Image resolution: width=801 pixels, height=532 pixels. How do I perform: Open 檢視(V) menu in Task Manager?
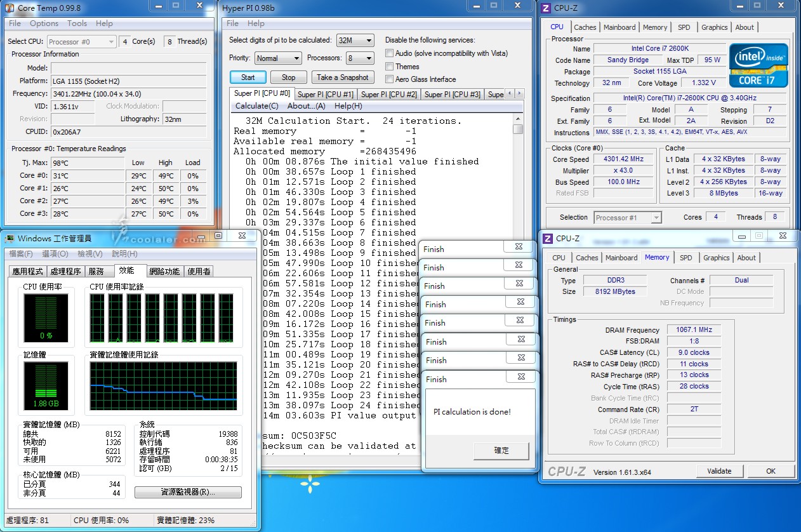90,254
